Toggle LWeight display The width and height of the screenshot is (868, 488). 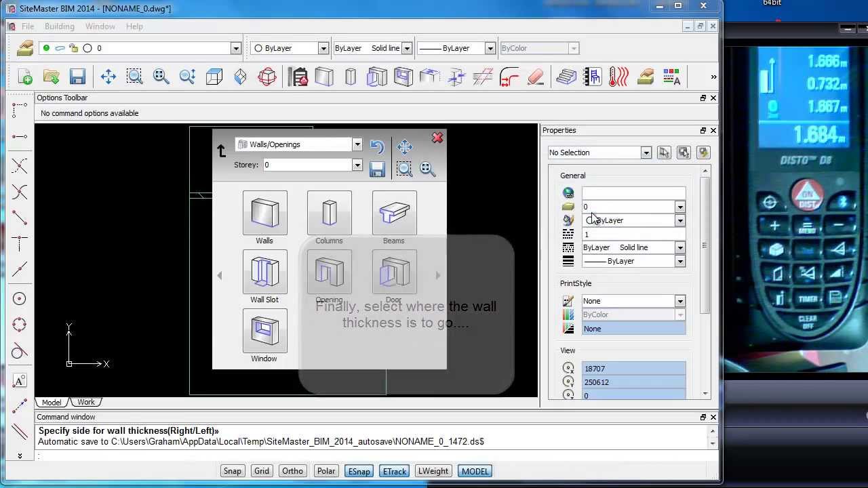pyautogui.click(x=433, y=471)
